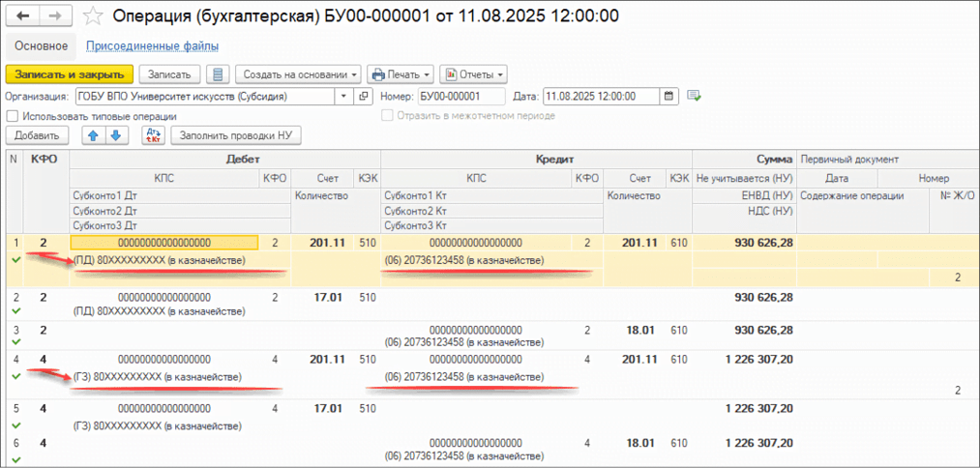Image resolution: width=980 pixels, height=468 pixels.
Task: Enable 'Использовать типовые операции' checkbox
Action: 13,116
